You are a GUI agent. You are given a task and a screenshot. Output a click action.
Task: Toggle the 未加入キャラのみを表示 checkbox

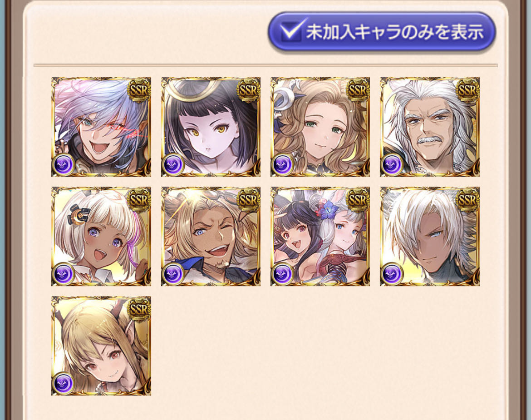[x=382, y=32]
